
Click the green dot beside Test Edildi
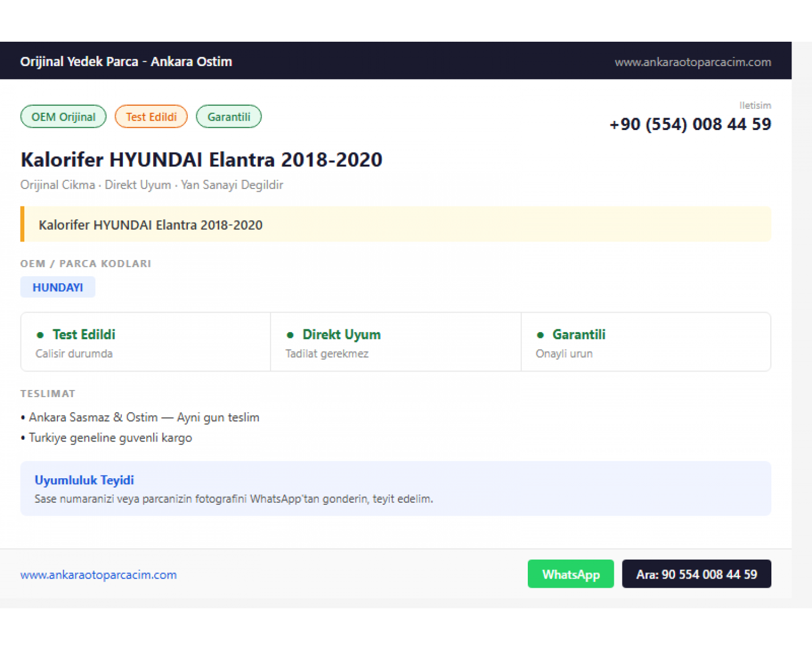tap(40, 335)
